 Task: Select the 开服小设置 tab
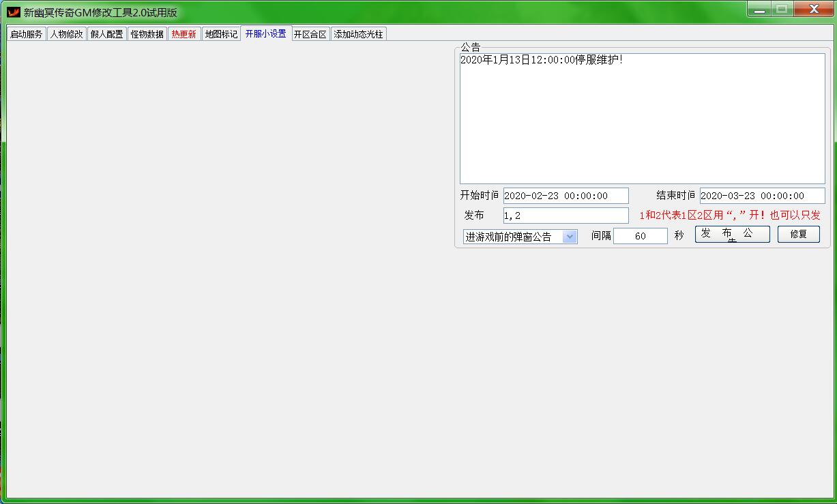[x=266, y=33]
